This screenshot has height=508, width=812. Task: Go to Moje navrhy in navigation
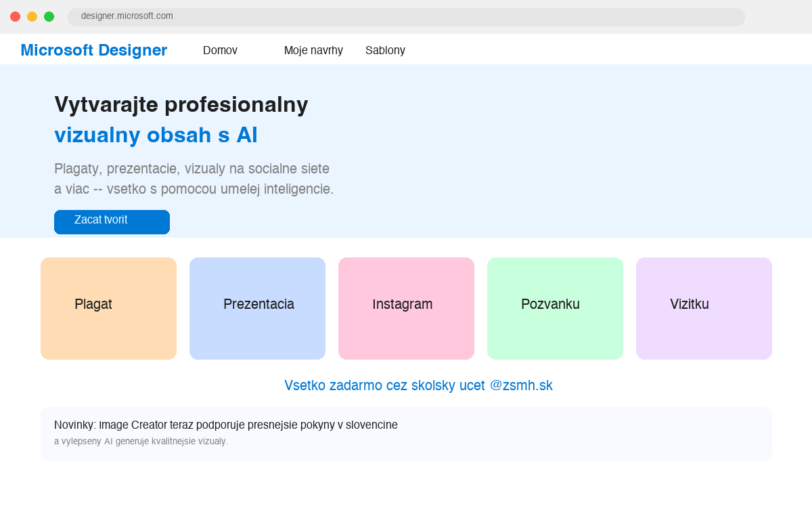tap(313, 50)
